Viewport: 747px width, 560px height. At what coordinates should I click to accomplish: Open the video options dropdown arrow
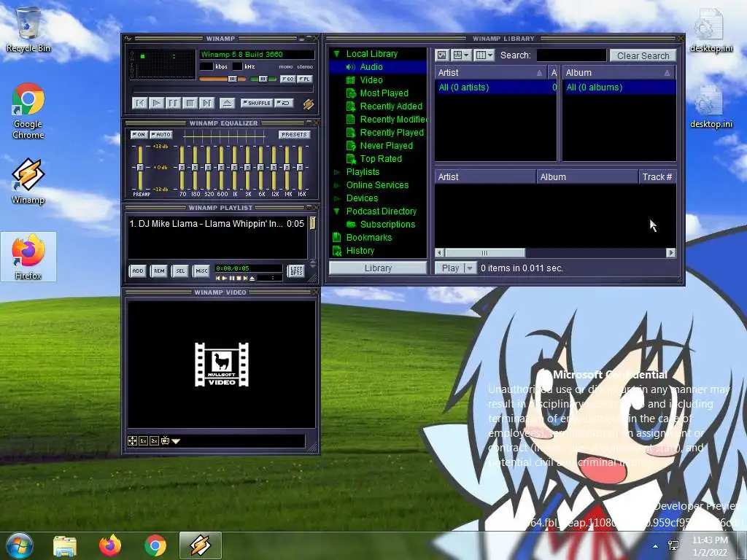tap(176, 441)
